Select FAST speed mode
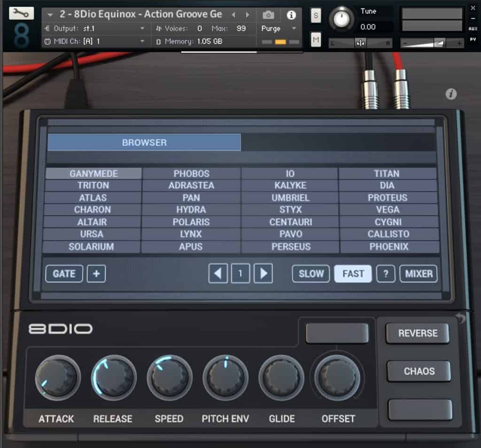 353,274
